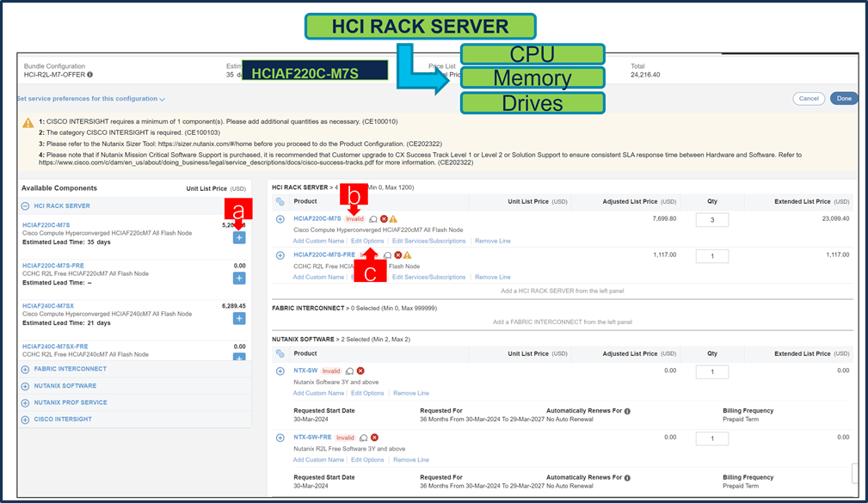868x503 pixels.
Task: Expand the FABRIC INTERCONNECT category
Action: [26, 369]
